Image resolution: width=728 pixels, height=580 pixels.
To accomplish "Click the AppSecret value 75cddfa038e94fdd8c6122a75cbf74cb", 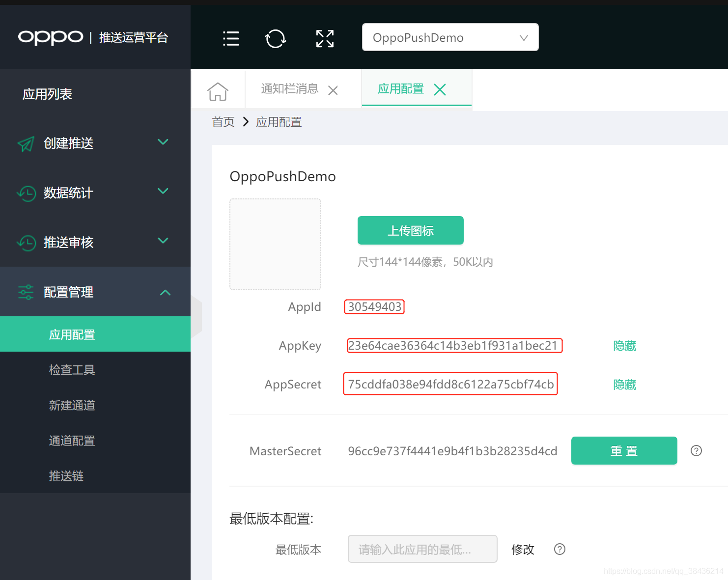I will (x=450, y=384).
